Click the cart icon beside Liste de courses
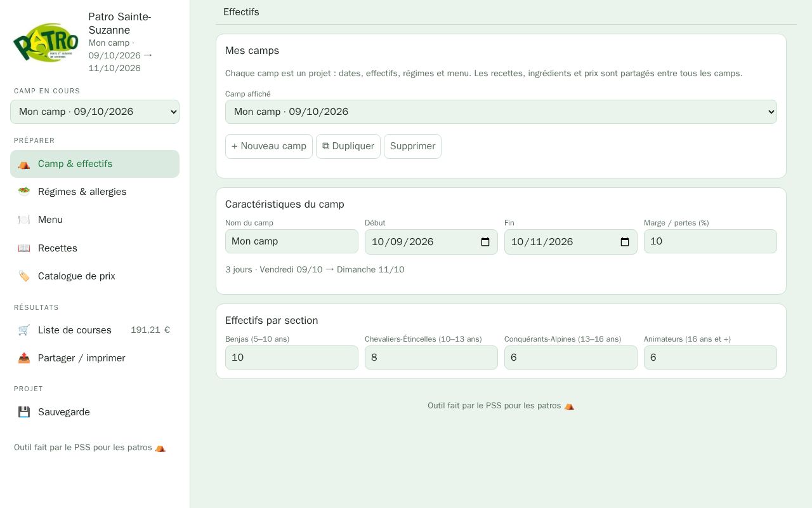This screenshot has width=812, height=508. pos(24,330)
